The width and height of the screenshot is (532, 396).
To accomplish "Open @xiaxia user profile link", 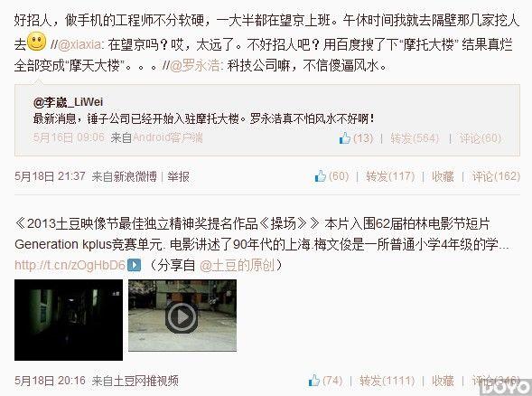I will (79, 44).
